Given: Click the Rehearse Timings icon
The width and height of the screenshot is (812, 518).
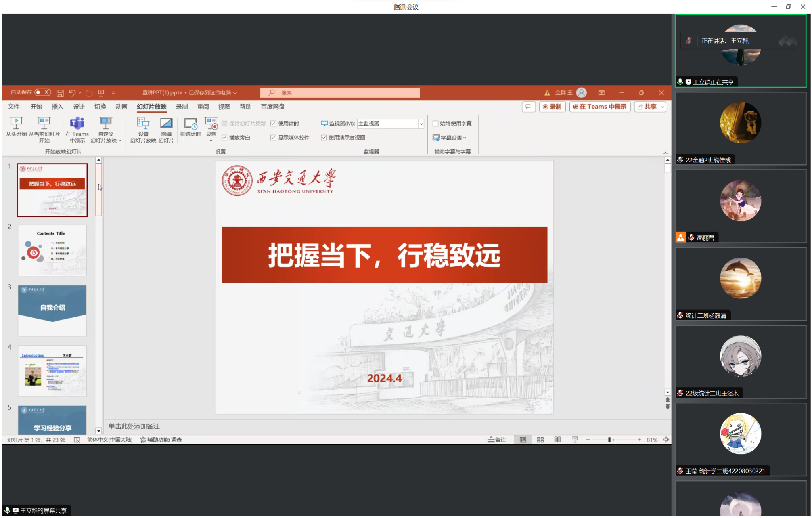Looking at the screenshot, I should 190,124.
